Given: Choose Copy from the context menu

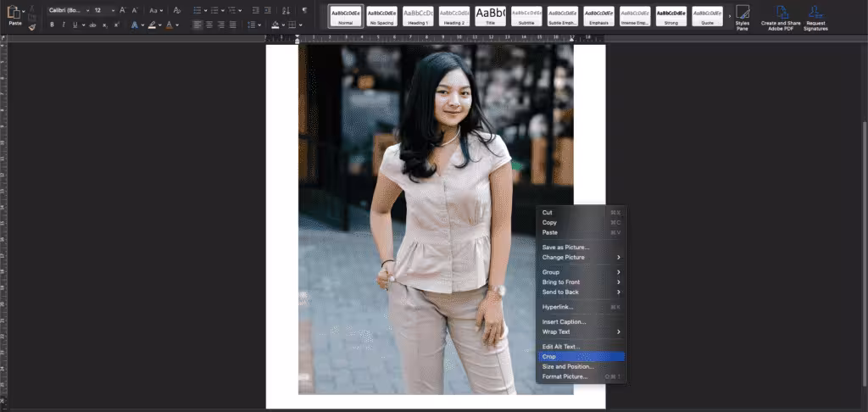Looking at the screenshot, I should coord(581,223).
